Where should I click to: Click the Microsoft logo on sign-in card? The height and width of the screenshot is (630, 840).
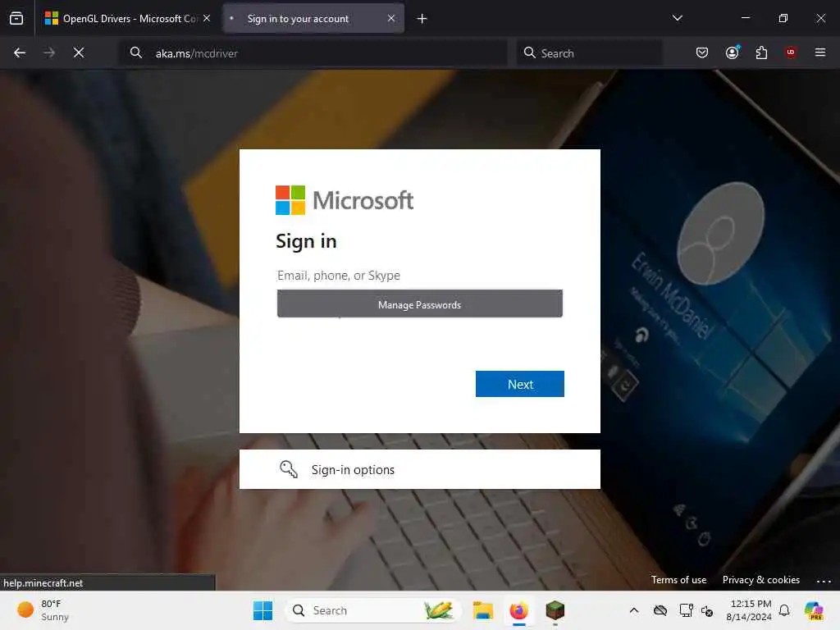(x=345, y=200)
